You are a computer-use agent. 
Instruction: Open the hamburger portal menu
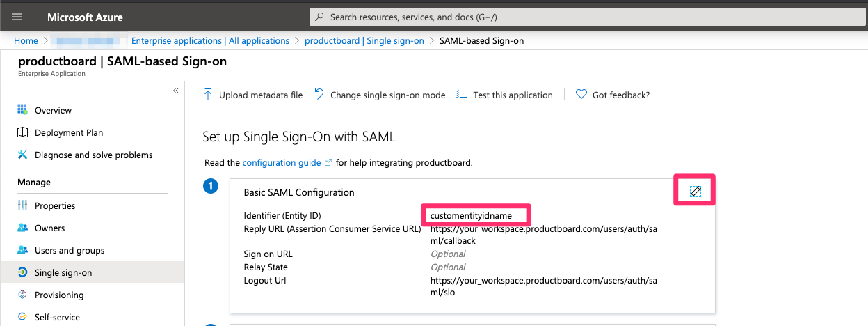pyautogui.click(x=17, y=17)
